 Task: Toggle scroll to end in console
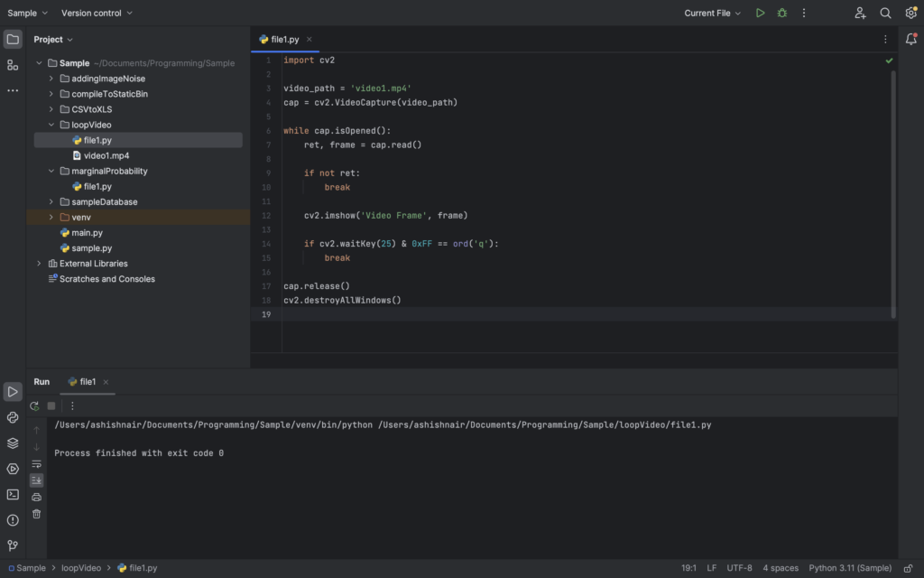[36, 480]
